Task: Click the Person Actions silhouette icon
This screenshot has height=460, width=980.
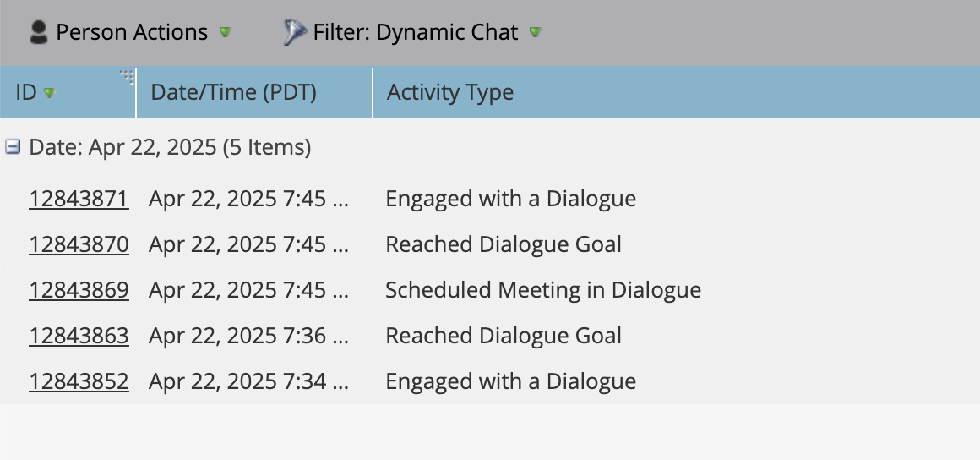Action: coord(39,32)
